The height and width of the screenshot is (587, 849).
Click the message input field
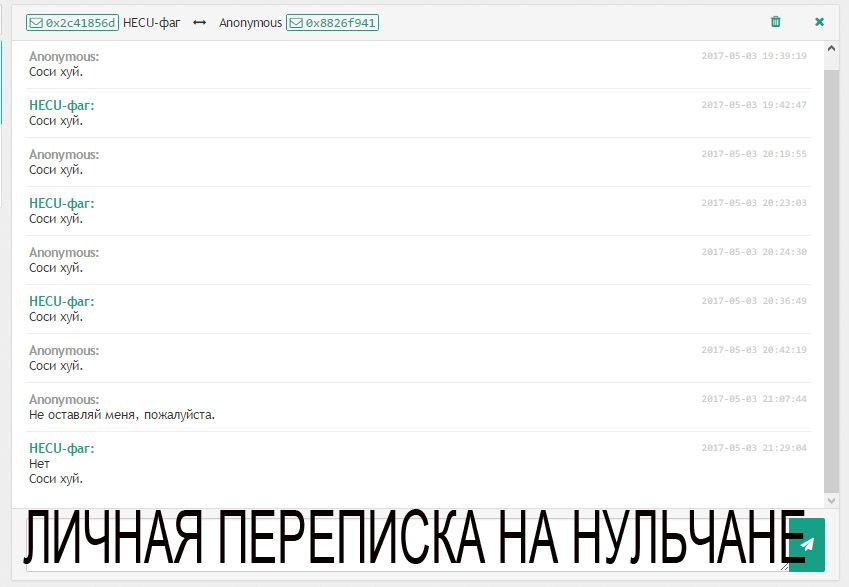(x=407, y=544)
